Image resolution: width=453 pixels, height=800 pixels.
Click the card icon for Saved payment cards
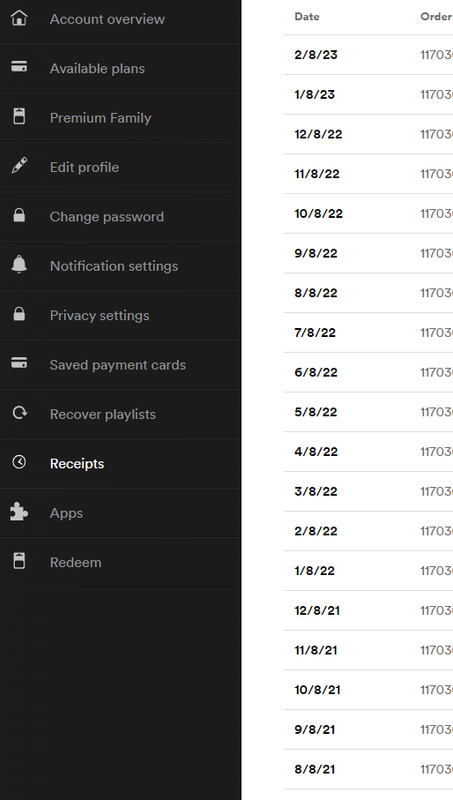pyautogui.click(x=19, y=363)
